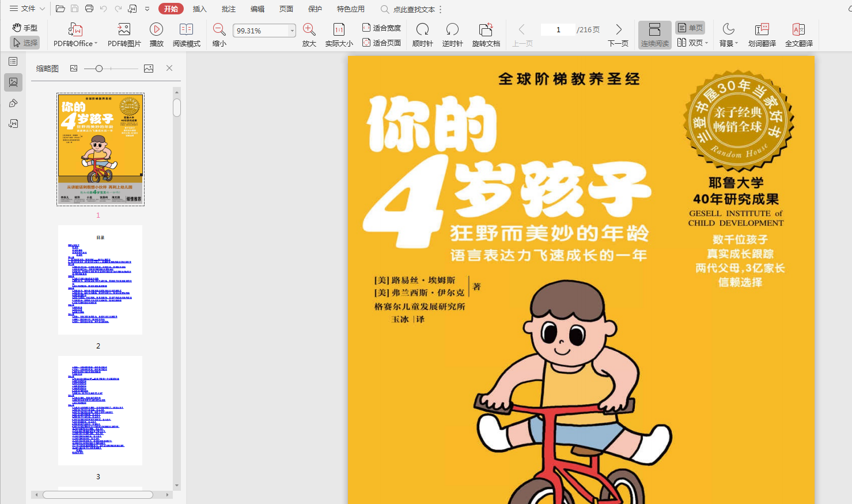The width and height of the screenshot is (852, 504).
Task: Click the 点此查找文本 search box
Action: [x=414, y=9]
